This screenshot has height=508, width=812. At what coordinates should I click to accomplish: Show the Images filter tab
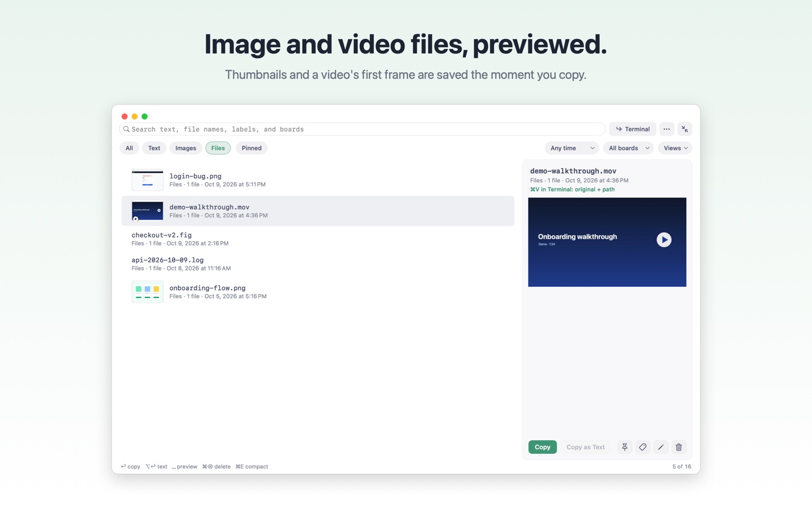point(186,148)
